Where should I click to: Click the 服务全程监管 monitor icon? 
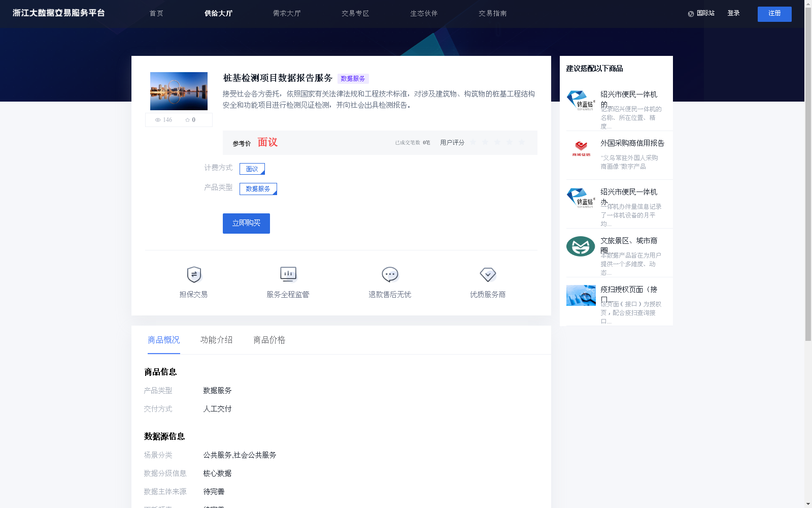(288, 274)
